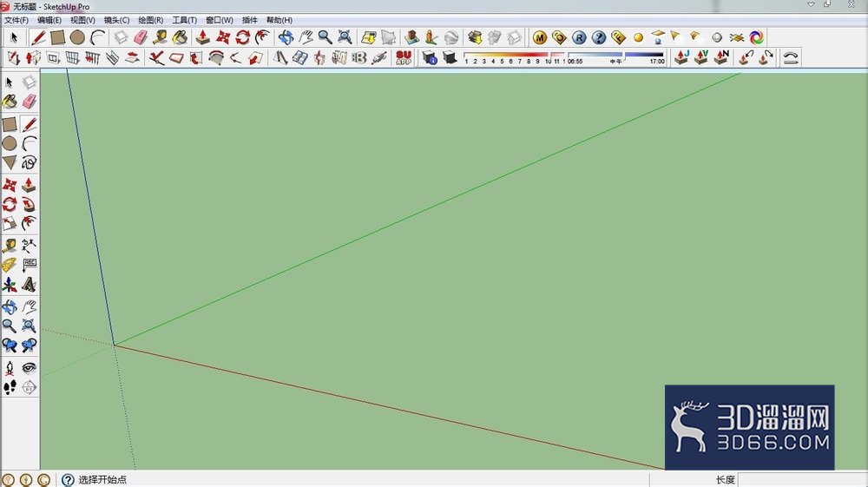Click the push-pull icon labeled N

click(721, 57)
